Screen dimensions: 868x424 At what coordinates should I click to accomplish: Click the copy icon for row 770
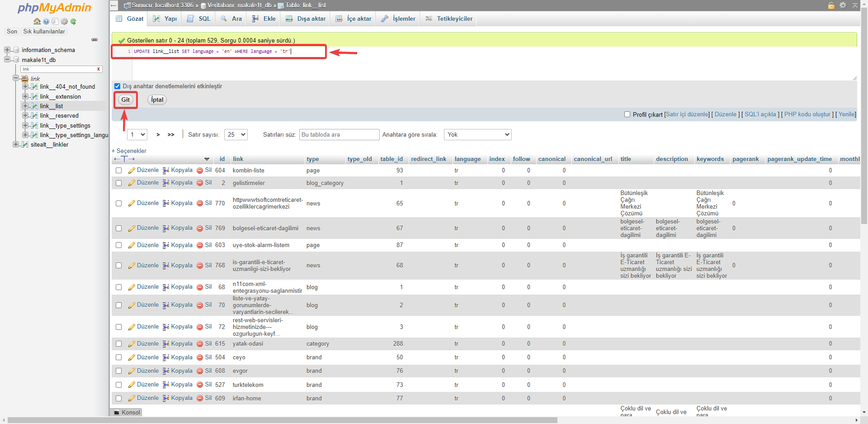(x=166, y=203)
